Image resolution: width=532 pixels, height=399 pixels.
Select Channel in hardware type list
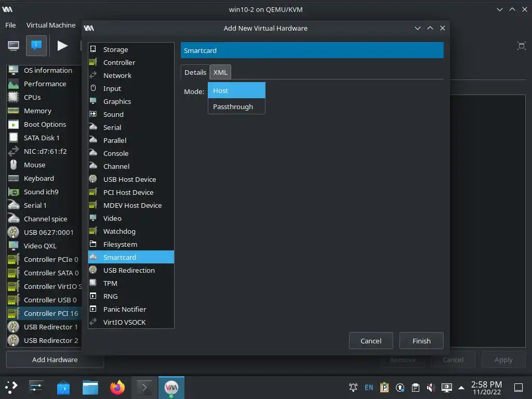coord(131,166)
